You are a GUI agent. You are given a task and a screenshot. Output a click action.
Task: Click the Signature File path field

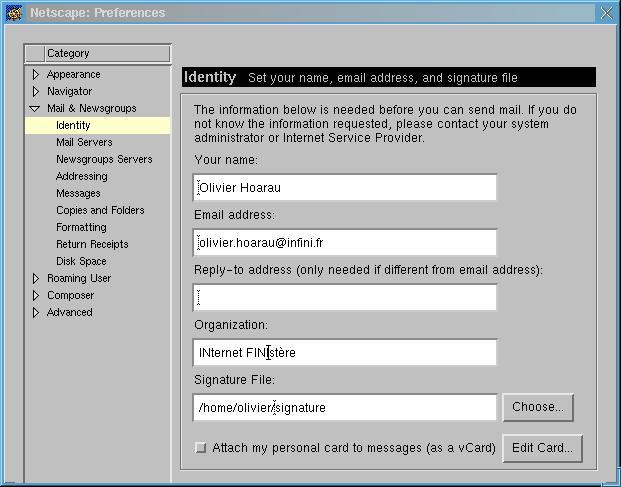tap(345, 407)
